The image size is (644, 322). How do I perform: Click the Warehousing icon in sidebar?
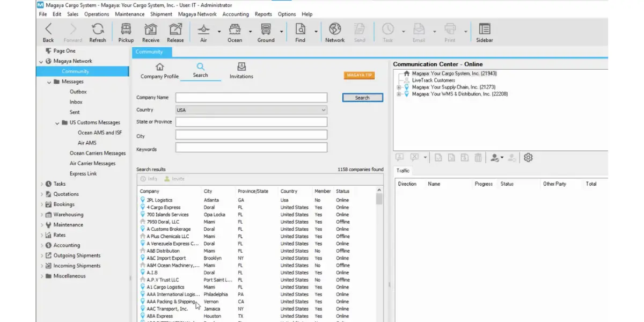(x=49, y=215)
